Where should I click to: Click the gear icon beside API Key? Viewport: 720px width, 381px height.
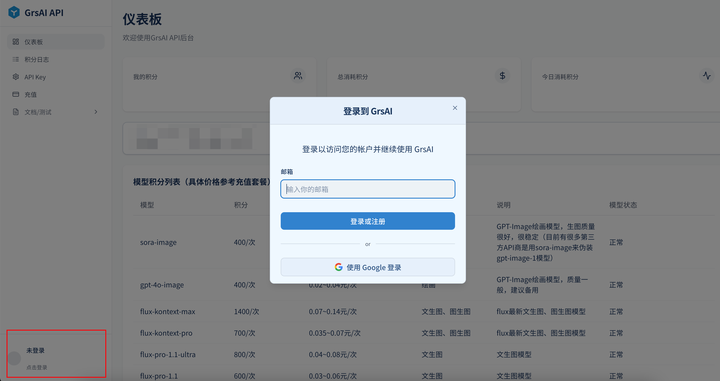(x=16, y=77)
